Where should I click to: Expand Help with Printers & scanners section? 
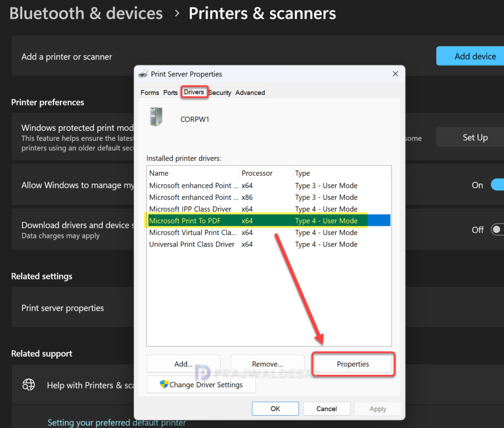[73, 385]
